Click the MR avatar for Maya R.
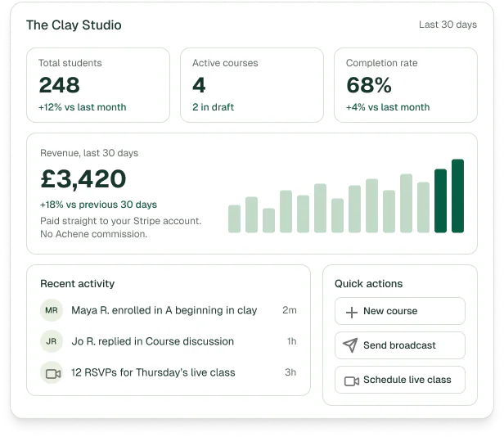 tap(52, 310)
